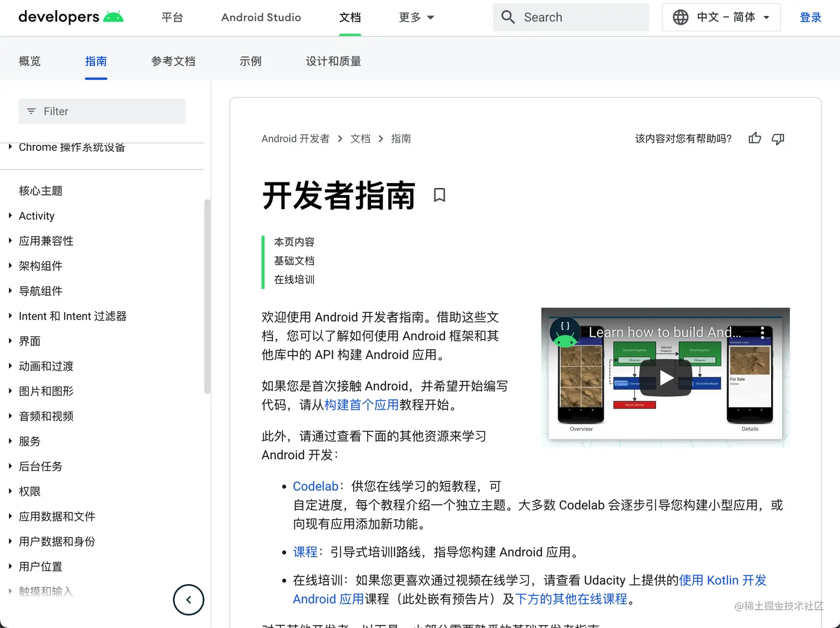Image resolution: width=840 pixels, height=628 pixels.
Task: Click the search magnifier icon
Action: (x=508, y=17)
